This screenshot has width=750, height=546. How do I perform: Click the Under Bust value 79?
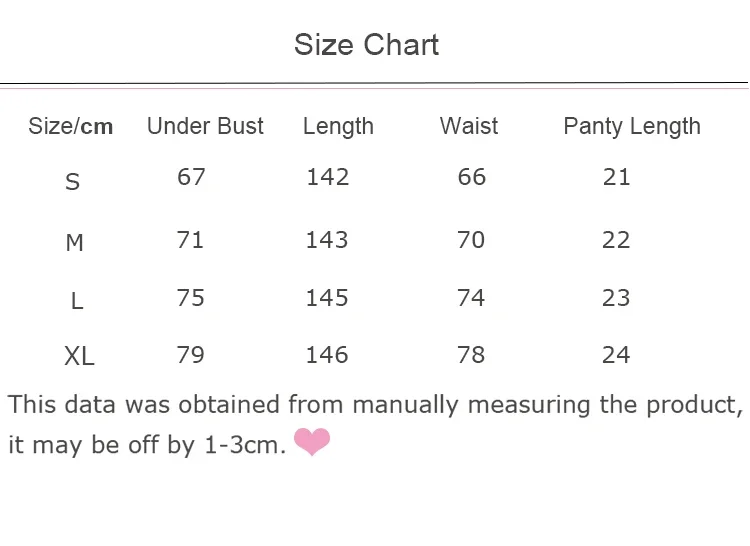click(190, 355)
